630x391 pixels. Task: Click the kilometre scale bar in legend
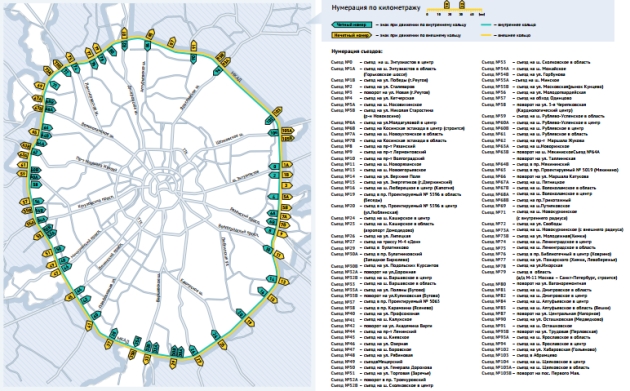455,9
